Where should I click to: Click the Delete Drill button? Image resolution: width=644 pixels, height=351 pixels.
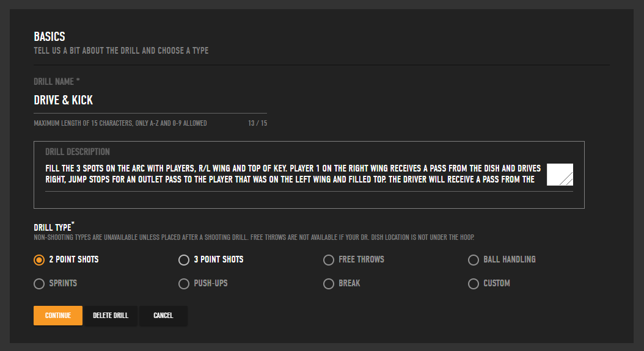pyautogui.click(x=111, y=315)
